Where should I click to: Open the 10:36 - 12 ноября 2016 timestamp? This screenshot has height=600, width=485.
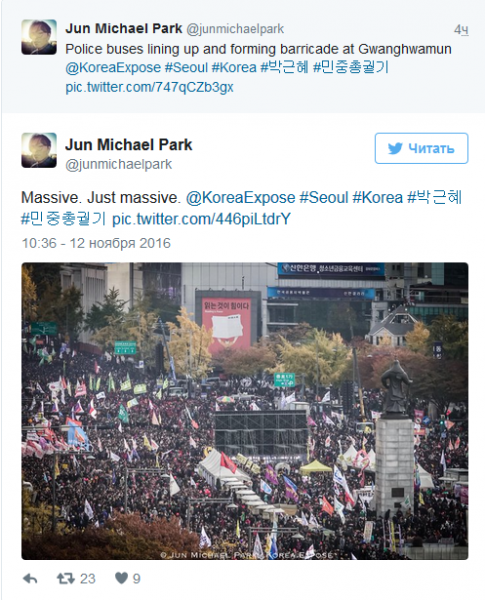point(96,243)
